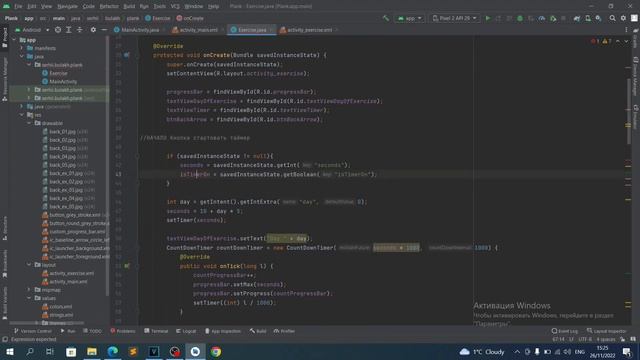The height and width of the screenshot is (360, 640).
Task: Hide the Project panel with minus icon
Action: pyautogui.click(x=104, y=30)
